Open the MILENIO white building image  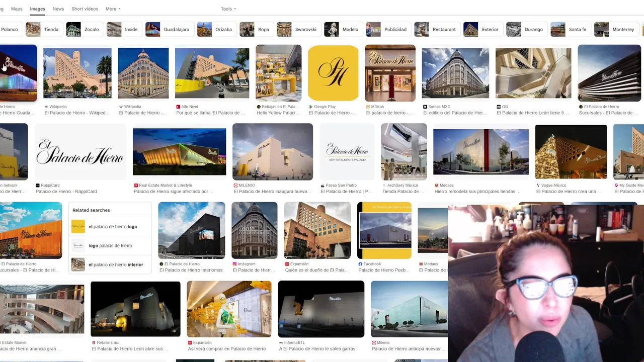273,152
